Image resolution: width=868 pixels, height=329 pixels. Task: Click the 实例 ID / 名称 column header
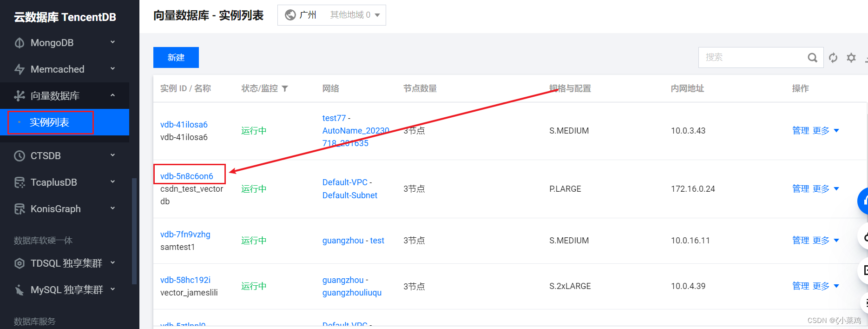tap(185, 88)
